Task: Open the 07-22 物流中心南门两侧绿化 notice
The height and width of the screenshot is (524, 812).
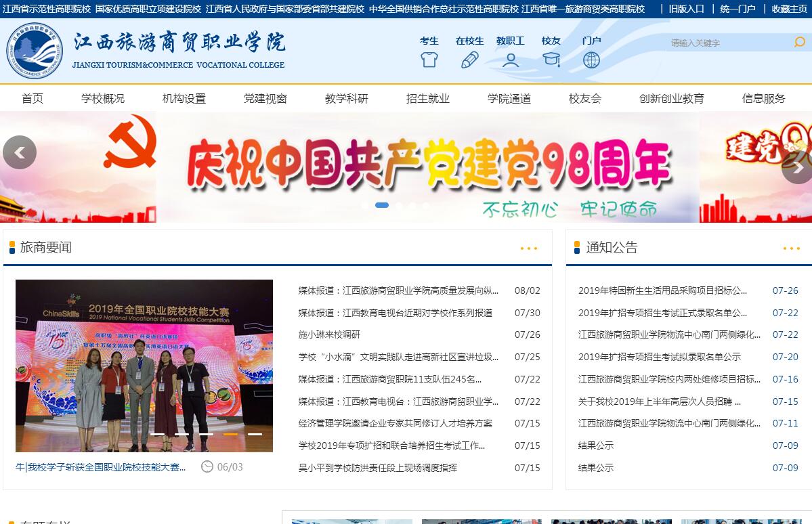Action: pos(669,334)
